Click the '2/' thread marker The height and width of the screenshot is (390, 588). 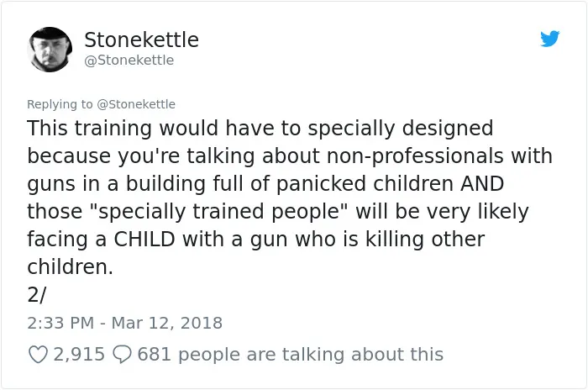tap(36, 295)
